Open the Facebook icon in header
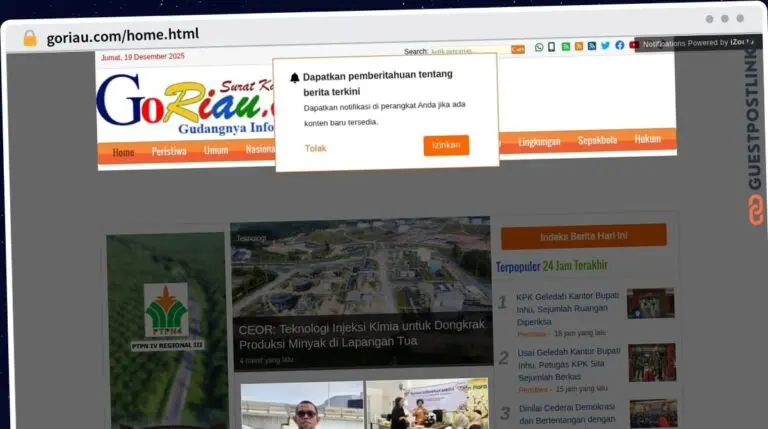Viewport: 768px width, 429px height. 620,45
